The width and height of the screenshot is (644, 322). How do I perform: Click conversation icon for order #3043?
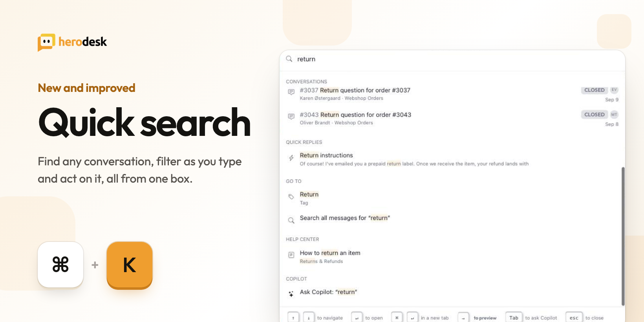[x=291, y=117]
